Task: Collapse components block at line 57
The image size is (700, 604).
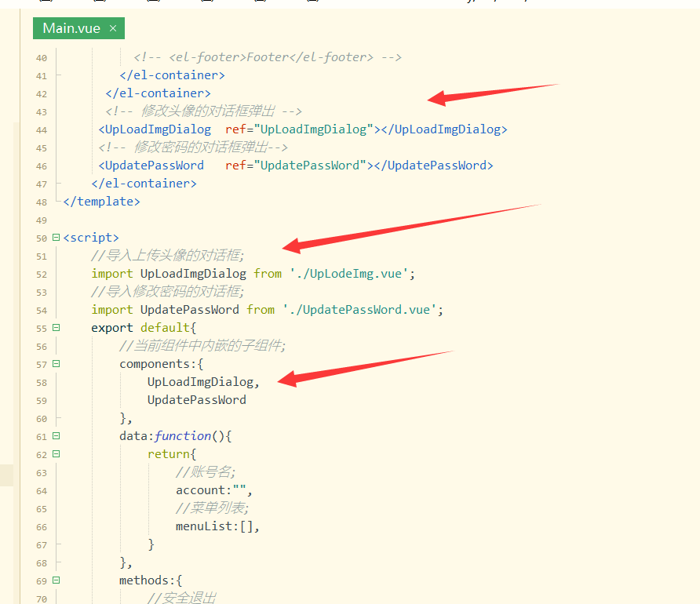Action: coord(56,363)
